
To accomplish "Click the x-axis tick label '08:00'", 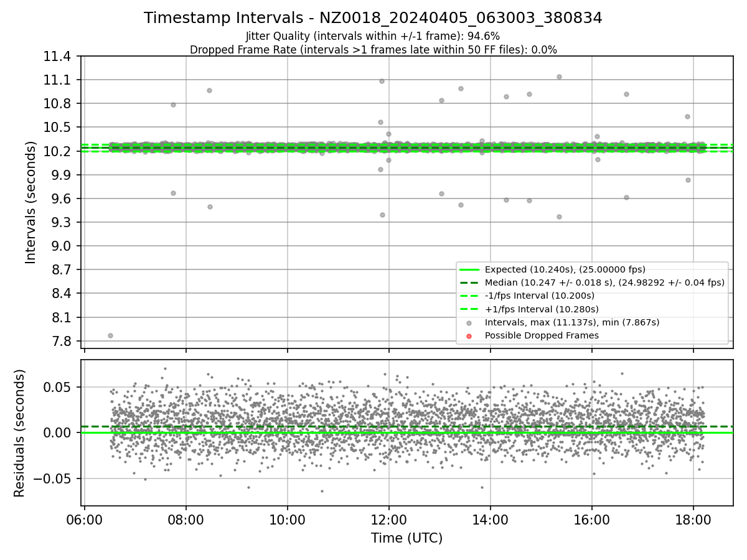I will pos(186,520).
